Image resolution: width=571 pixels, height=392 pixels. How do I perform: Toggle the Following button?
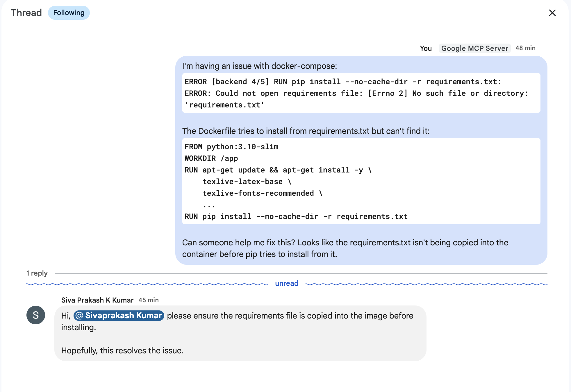[x=69, y=13]
